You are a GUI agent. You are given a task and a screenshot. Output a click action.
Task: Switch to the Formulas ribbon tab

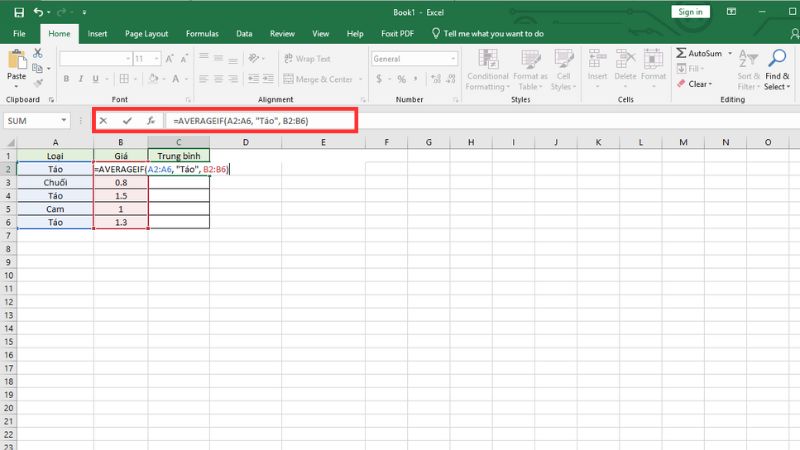pyautogui.click(x=202, y=33)
